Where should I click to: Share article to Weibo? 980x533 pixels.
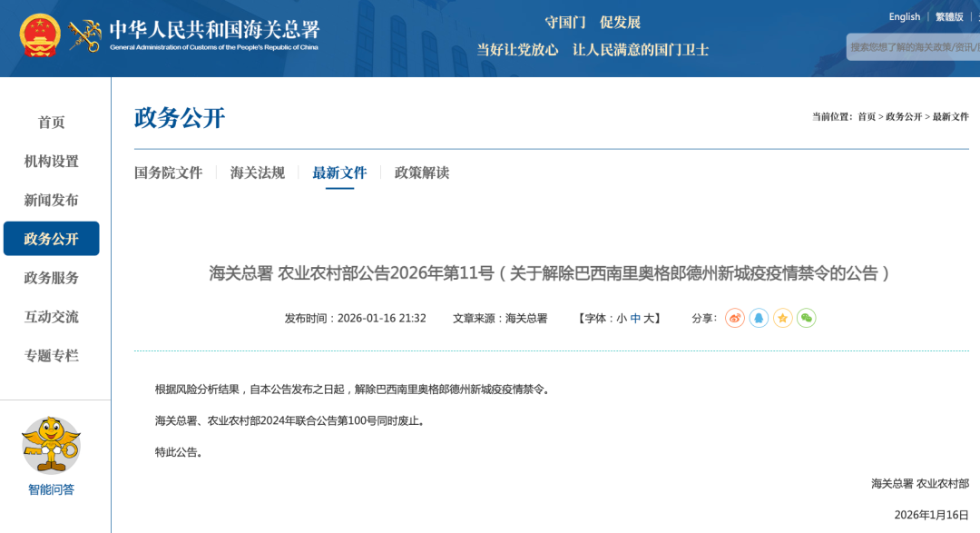click(x=735, y=318)
